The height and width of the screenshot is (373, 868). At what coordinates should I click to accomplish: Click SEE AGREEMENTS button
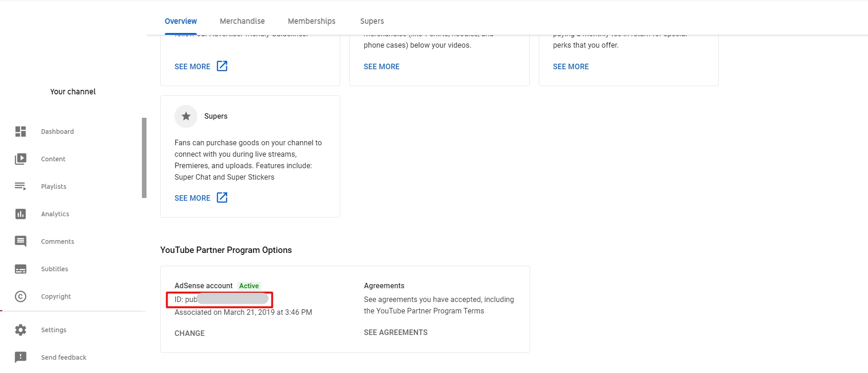[396, 332]
